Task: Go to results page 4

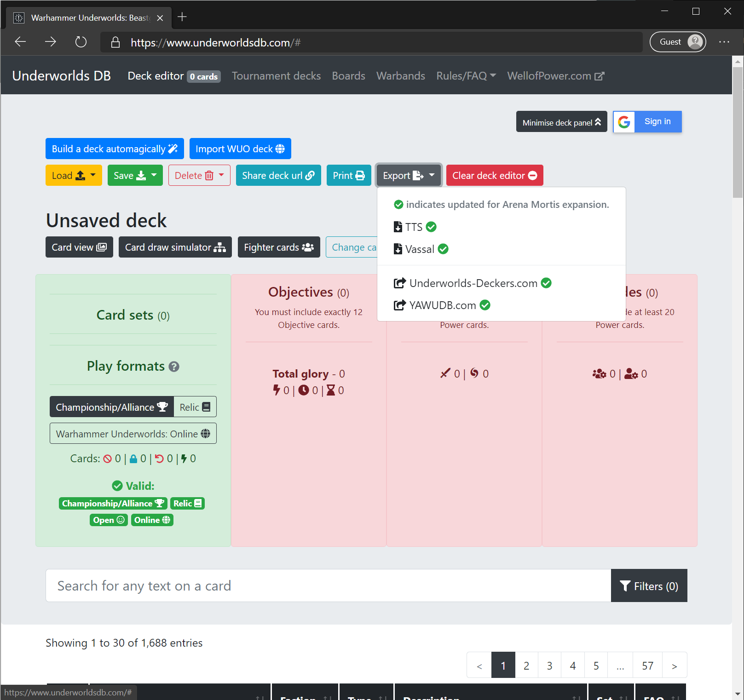Action: [x=573, y=665]
